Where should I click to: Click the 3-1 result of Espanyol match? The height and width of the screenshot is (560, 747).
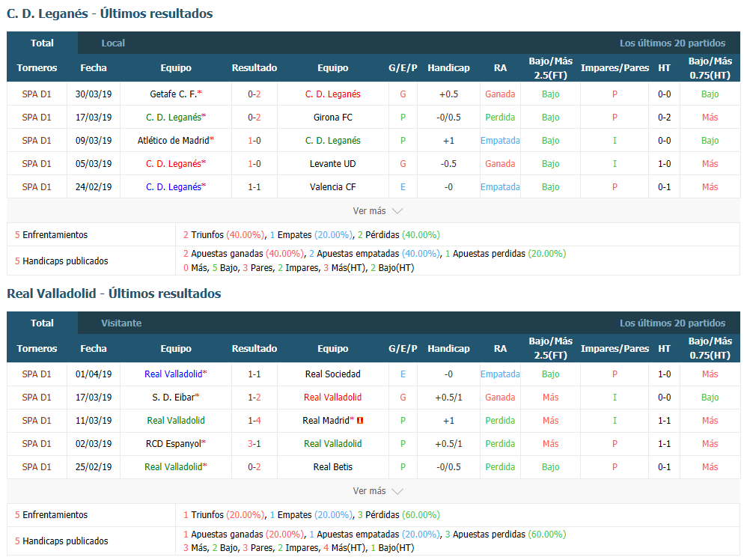click(x=254, y=444)
